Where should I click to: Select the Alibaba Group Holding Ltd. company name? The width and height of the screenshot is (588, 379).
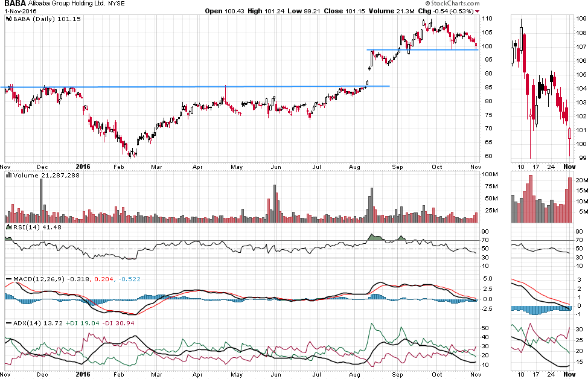66,4
